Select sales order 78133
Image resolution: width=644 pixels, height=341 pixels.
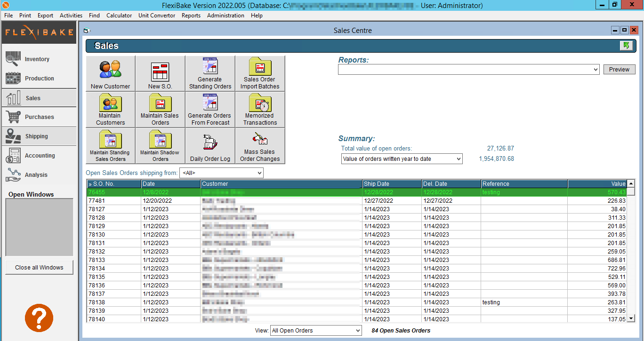click(x=357, y=260)
